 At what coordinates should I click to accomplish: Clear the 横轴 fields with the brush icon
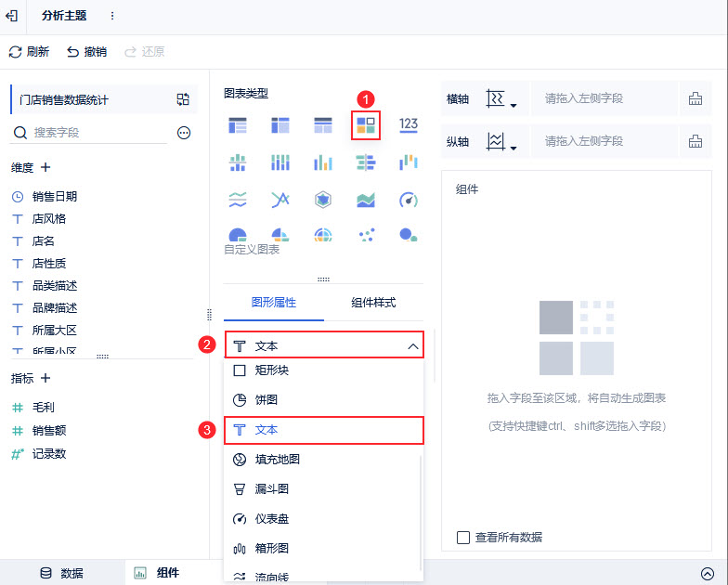(695, 98)
